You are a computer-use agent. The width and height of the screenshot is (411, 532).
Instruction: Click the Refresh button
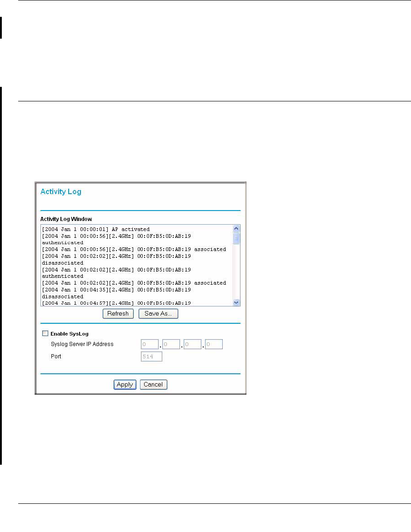click(118, 313)
